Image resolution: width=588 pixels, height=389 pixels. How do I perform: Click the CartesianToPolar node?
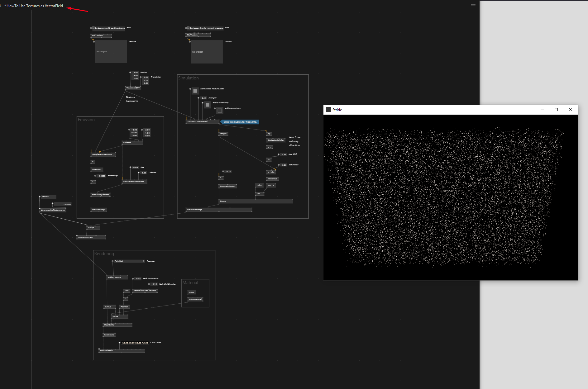click(275, 140)
